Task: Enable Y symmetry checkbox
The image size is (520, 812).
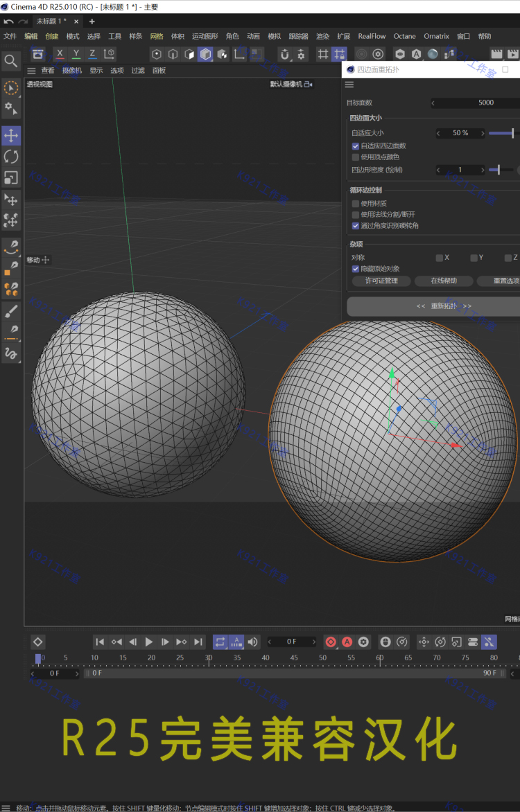Action: click(x=474, y=258)
